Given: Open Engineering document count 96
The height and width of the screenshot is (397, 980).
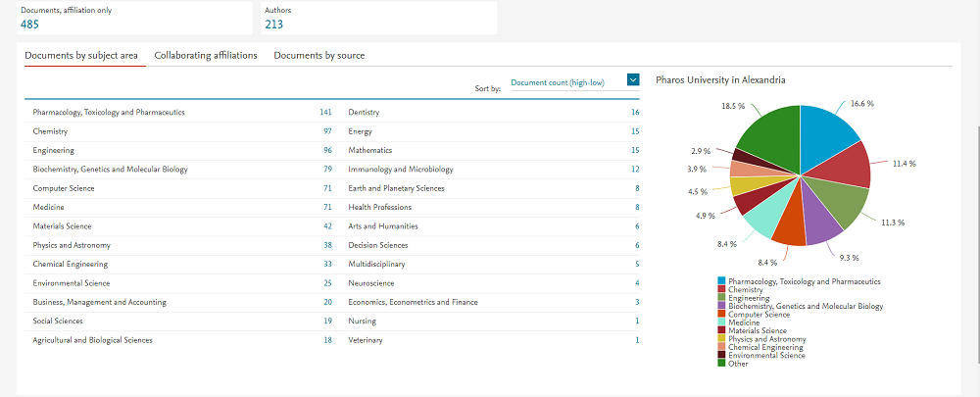Looking at the screenshot, I should click(327, 150).
